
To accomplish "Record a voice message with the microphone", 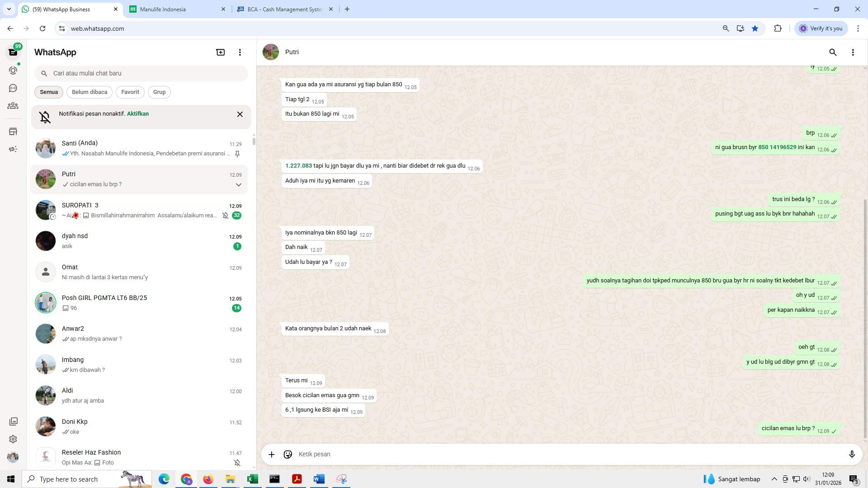I will 852,454.
